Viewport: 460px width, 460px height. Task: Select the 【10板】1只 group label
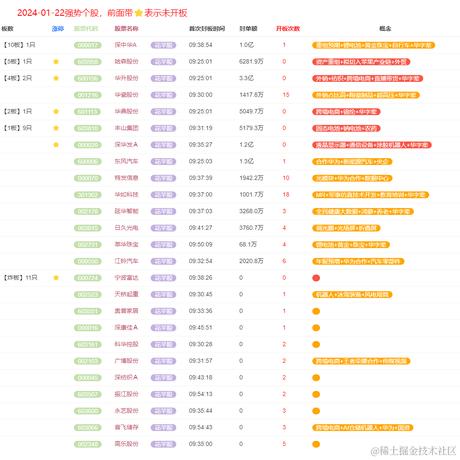point(19,45)
